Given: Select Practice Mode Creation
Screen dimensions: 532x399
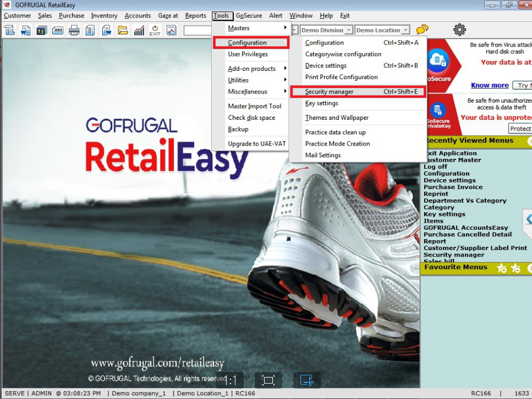Looking at the screenshot, I should (x=358, y=144).
